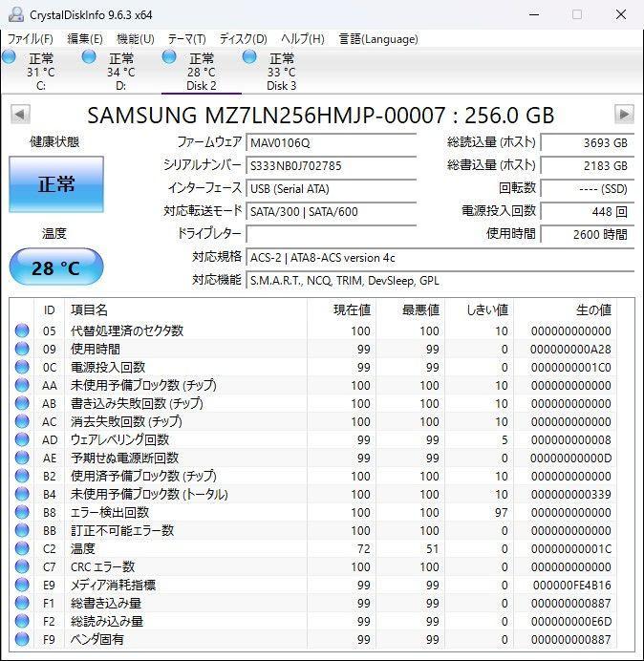Open the テーマ(T) menu

point(187,39)
